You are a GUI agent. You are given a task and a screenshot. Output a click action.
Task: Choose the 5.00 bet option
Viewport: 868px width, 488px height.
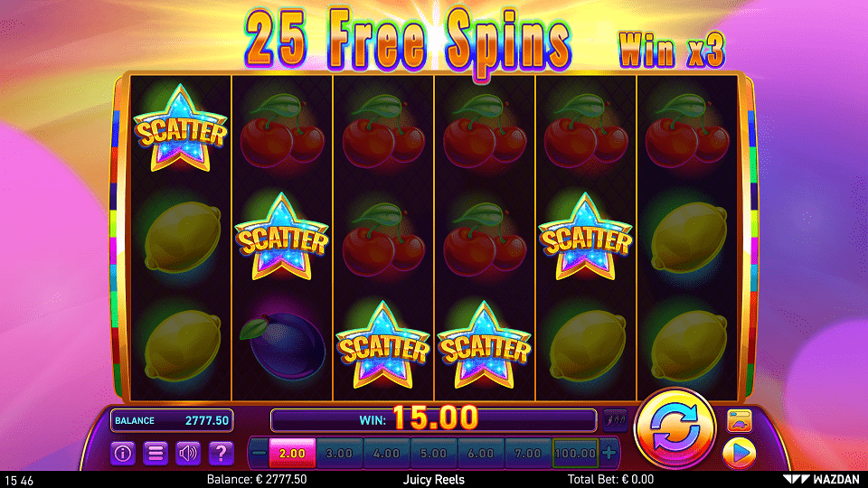[x=433, y=453]
